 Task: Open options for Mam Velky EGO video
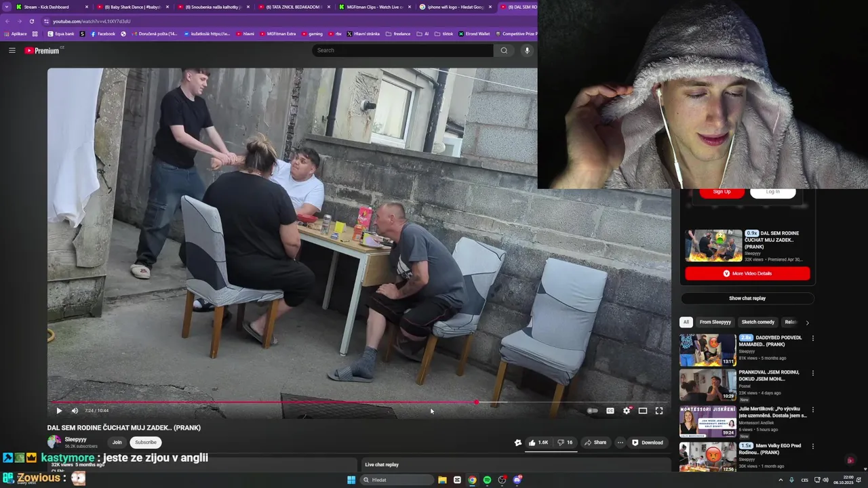pos(813,446)
